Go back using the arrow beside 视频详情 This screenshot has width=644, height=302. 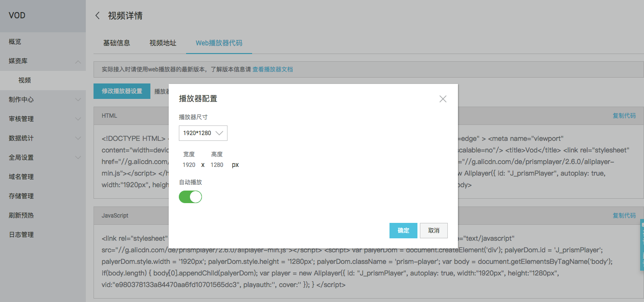point(97,15)
